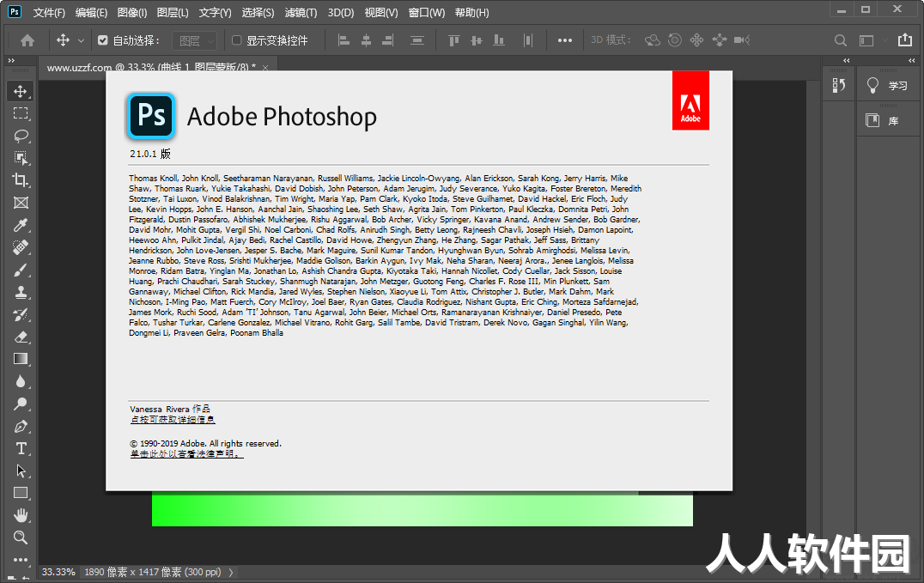The image size is (924, 583).
Task: Collapse the right panel dock arrows
Action: (912, 60)
